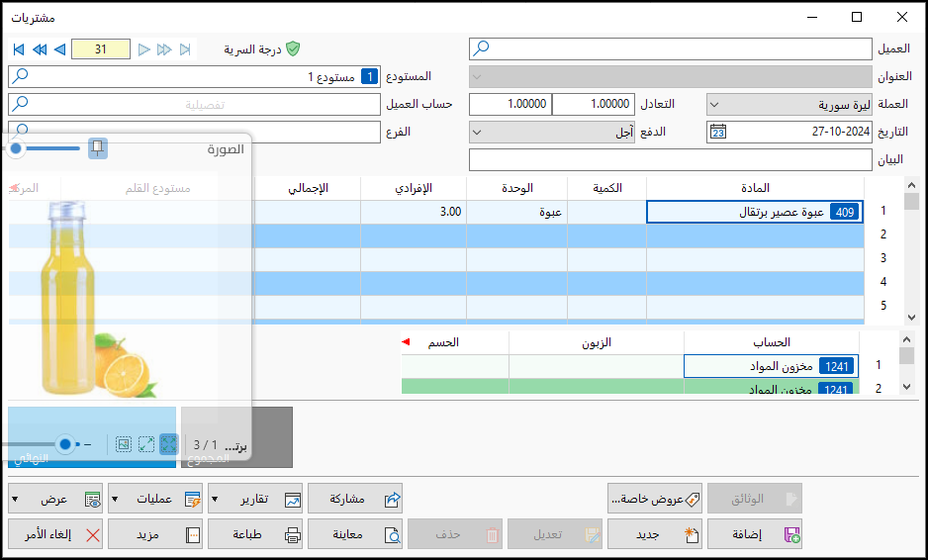Click the البيان statement input field
The width and height of the screenshot is (928, 560).
coord(670,159)
